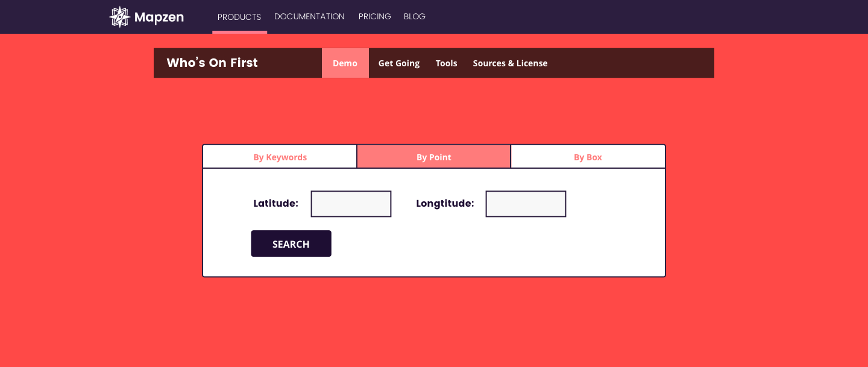Viewport: 868px width, 367px height.
Task: Visit the BLOG from top navigation
Action: tap(415, 16)
